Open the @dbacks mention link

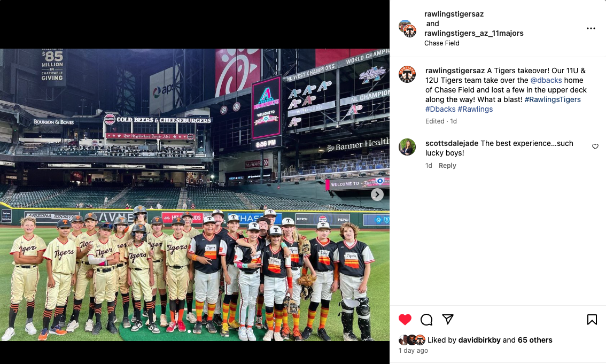pos(546,80)
